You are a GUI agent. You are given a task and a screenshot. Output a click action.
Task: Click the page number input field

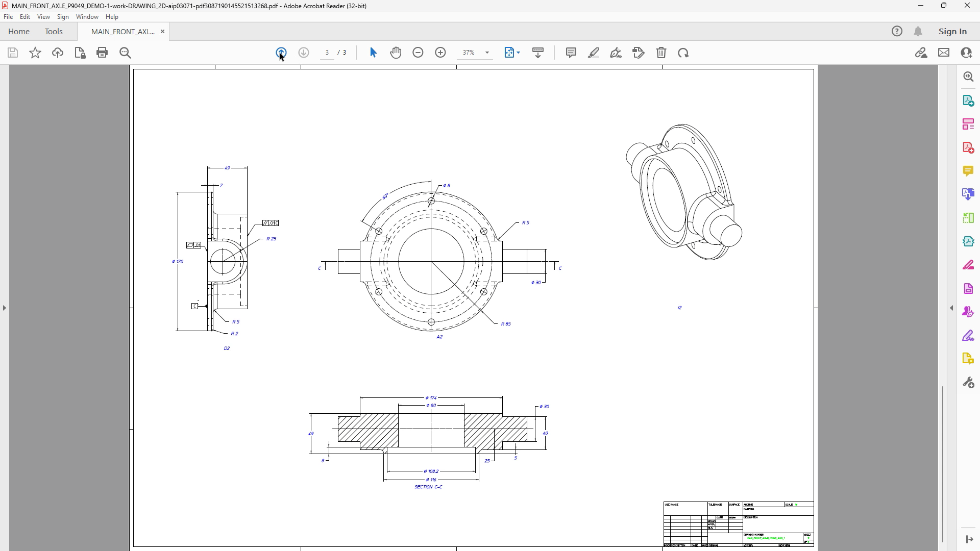[327, 53]
